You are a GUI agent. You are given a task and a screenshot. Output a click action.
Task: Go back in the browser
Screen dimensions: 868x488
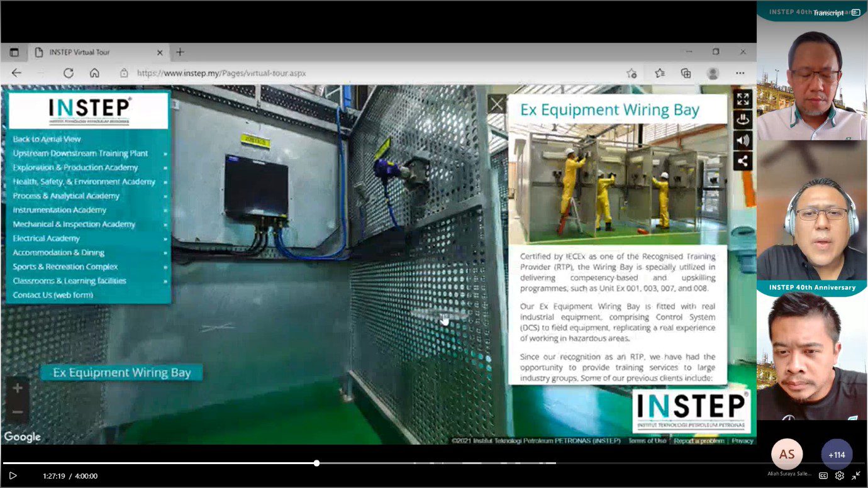tap(16, 73)
